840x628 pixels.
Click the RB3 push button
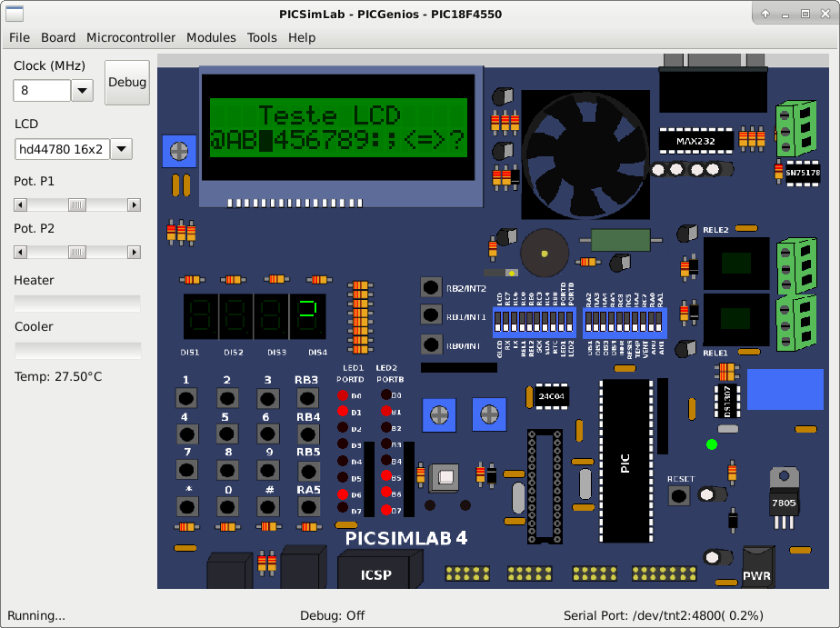coord(307,398)
